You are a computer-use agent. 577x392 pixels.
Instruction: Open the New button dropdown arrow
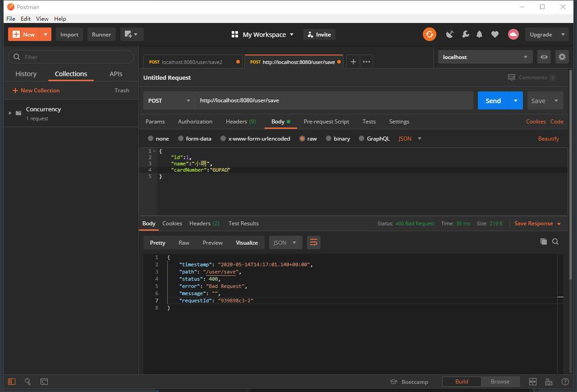[x=46, y=34]
